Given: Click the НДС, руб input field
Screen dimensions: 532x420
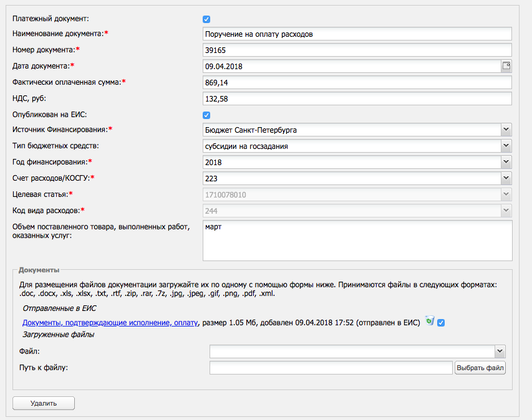Looking at the screenshot, I should point(357,99).
